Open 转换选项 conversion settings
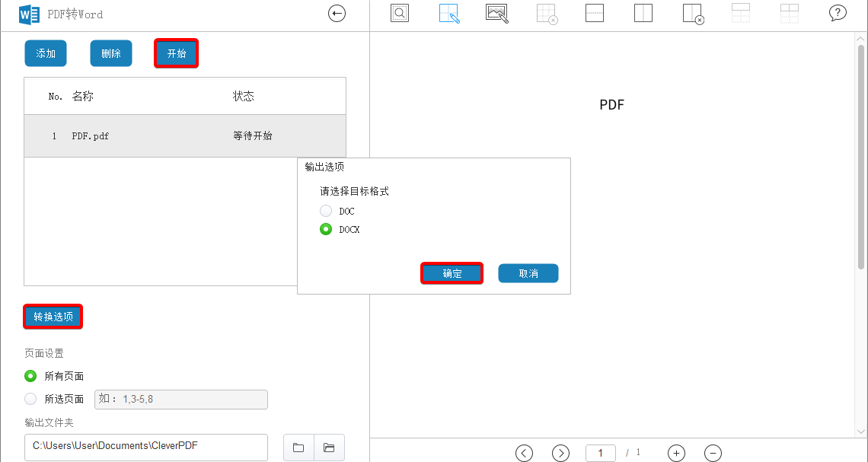Screen dimensions: 868x462 coord(53,317)
